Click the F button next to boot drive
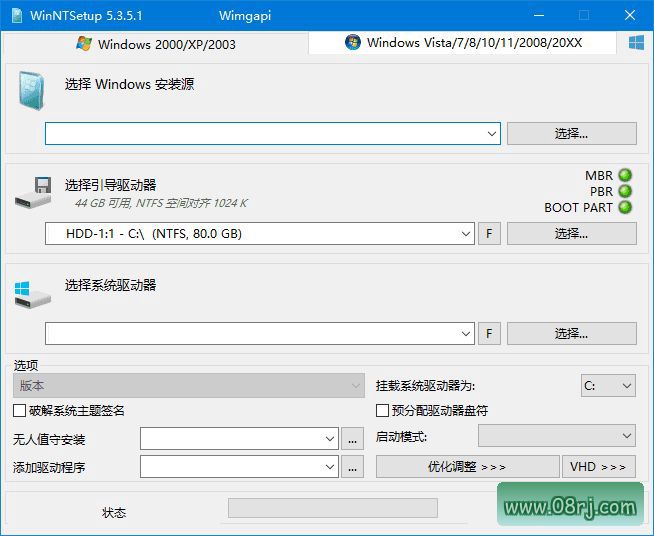This screenshot has width=654, height=536. pyautogui.click(x=489, y=234)
